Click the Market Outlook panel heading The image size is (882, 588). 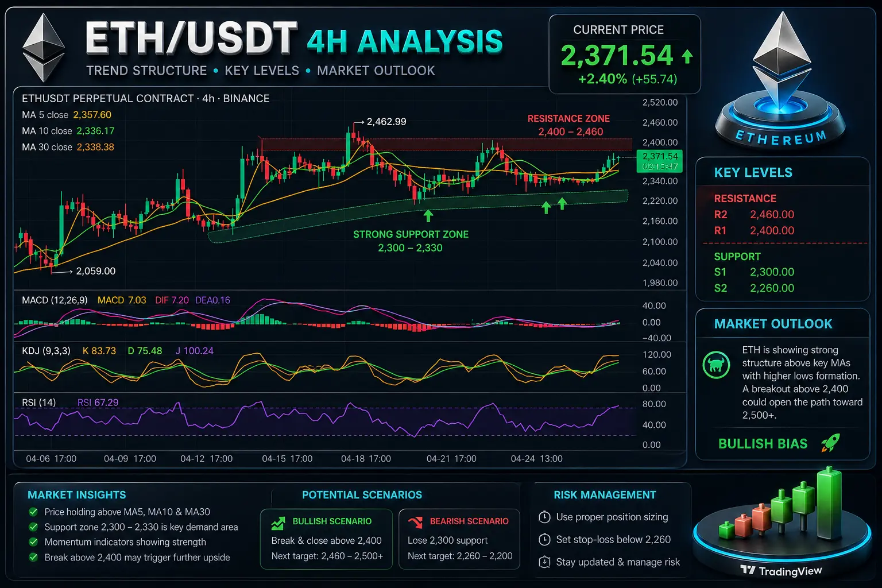(773, 324)
